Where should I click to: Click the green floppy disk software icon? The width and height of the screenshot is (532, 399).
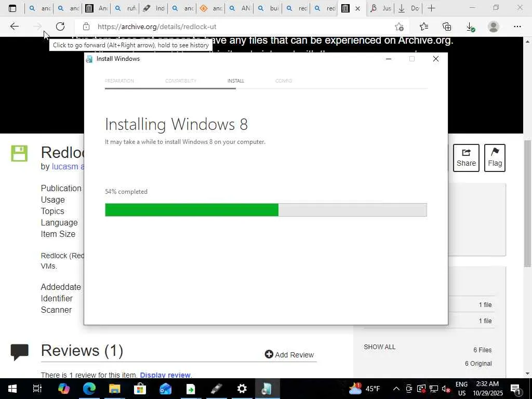pyautogui.click(x=19, y=153)
